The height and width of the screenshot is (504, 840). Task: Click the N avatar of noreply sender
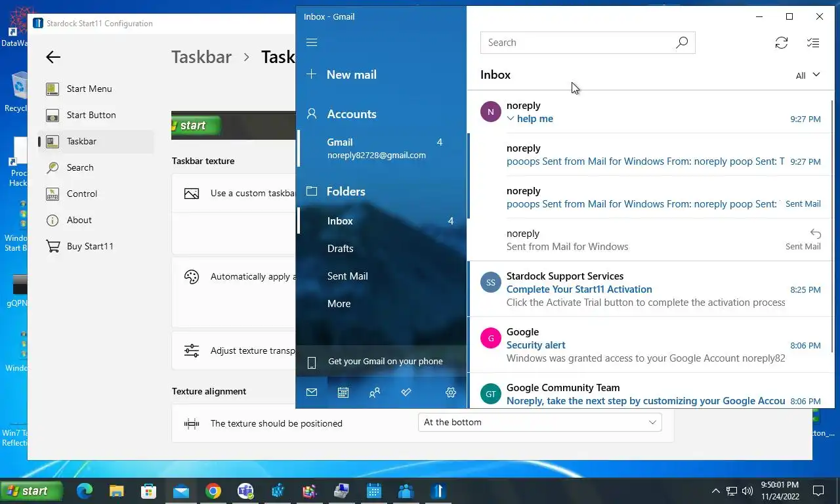pyautogui.click(x=491, y=112)
